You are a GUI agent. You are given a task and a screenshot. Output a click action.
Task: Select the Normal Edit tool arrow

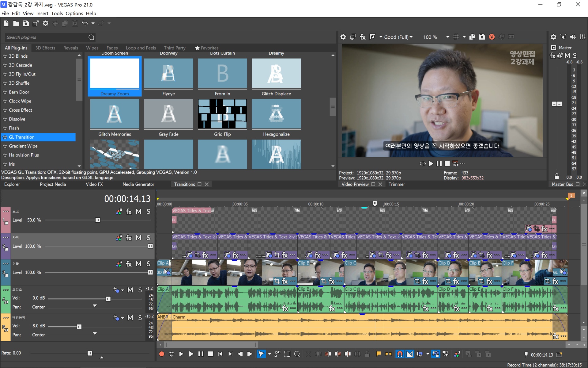click(261, 354)
